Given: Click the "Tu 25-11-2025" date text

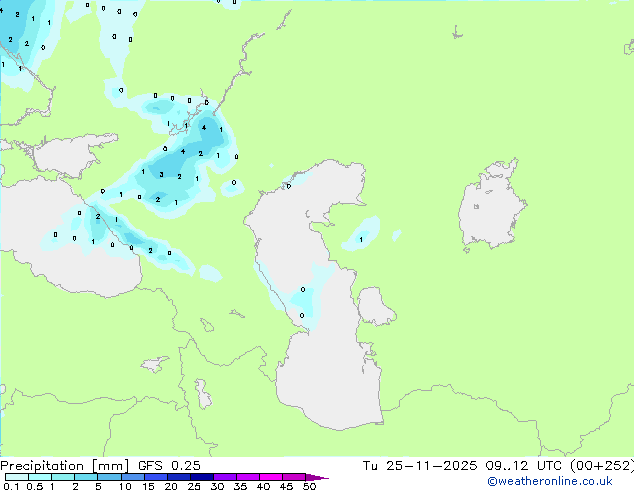Looking at the screenshot, I should [420, 466].
